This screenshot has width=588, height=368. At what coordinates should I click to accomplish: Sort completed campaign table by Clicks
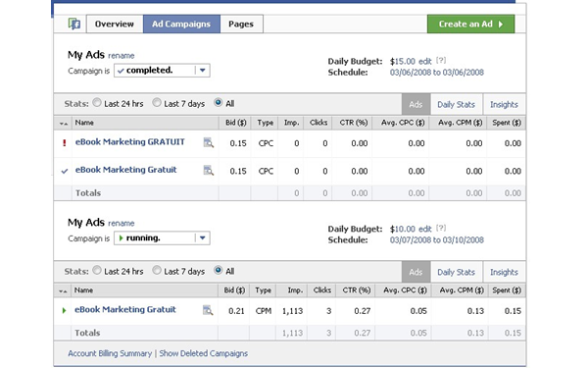[318, 123]
